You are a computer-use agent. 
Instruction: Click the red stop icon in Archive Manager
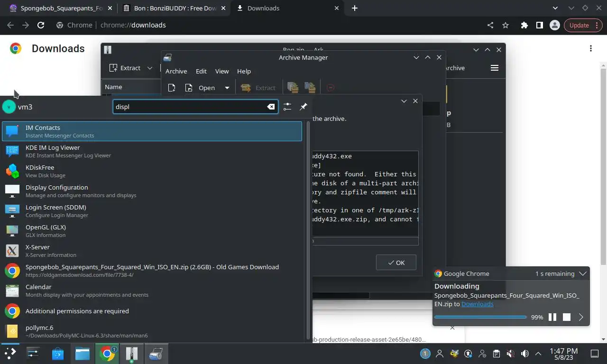click(331, 88)
